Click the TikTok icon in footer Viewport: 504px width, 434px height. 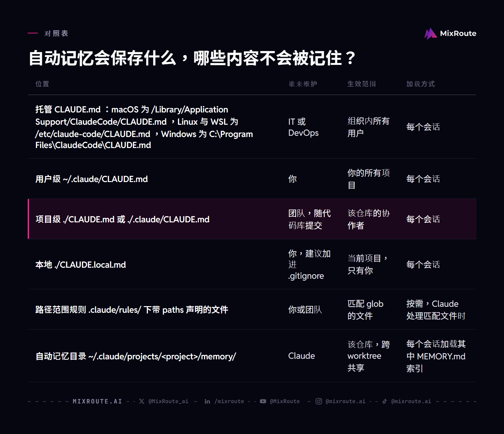[x=385, y=401]
